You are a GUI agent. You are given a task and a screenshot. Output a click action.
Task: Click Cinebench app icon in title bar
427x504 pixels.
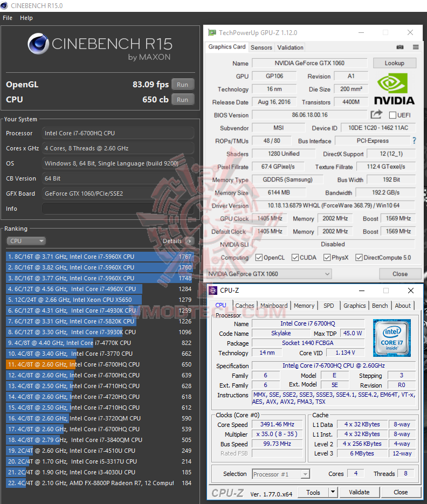[x=4, y=5]
